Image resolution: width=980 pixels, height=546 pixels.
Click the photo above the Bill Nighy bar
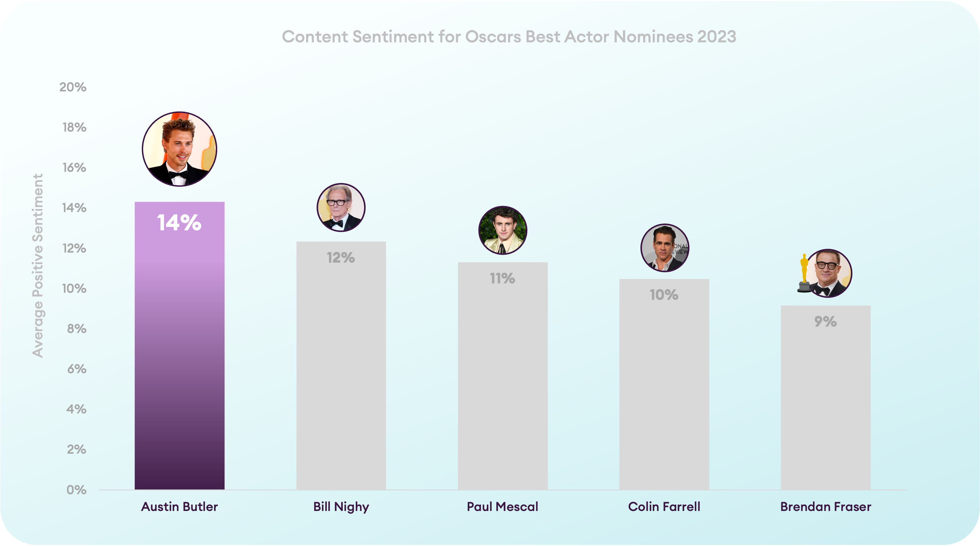point(341,207)
